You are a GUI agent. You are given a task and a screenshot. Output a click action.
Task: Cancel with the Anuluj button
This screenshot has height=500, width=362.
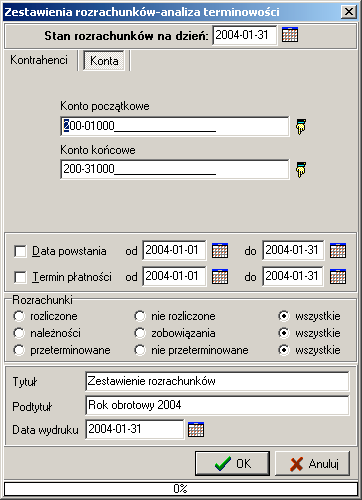click(313, 463)
